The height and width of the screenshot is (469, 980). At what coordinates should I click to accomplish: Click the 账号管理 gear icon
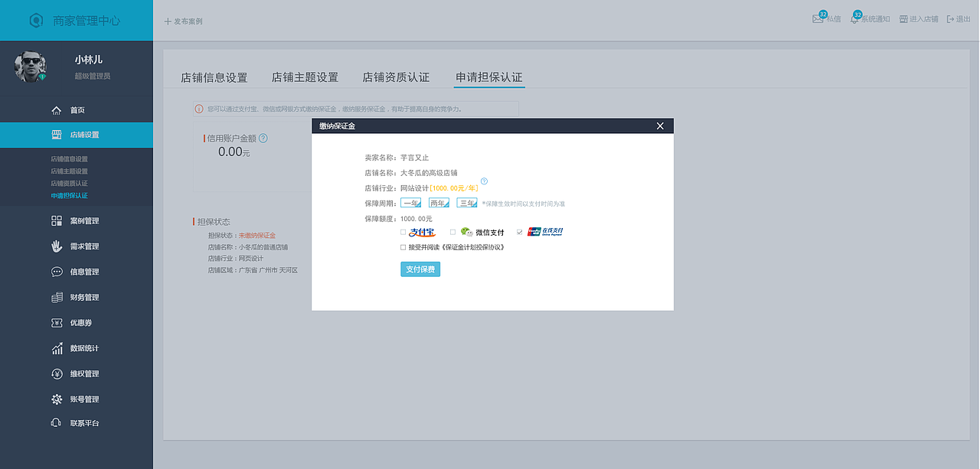[x=57, y=399]
